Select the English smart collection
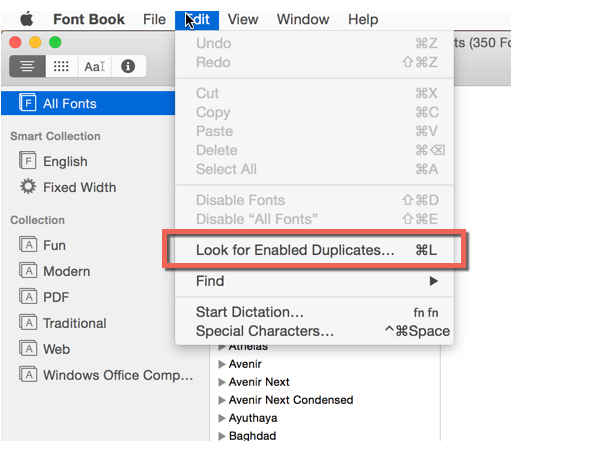Viewport: 597px width, 469px height. (65, 161)
